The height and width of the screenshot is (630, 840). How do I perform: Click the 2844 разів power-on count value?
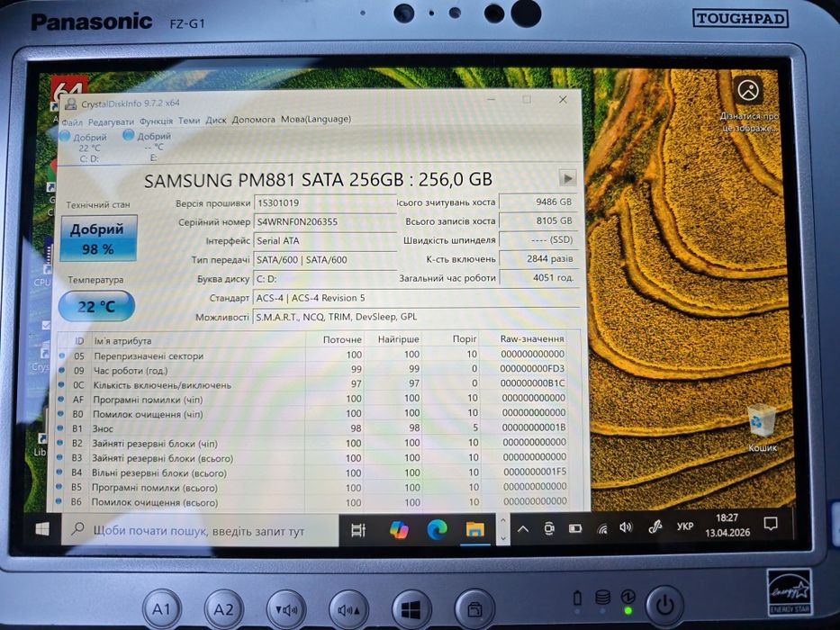[x=538, y=259]
